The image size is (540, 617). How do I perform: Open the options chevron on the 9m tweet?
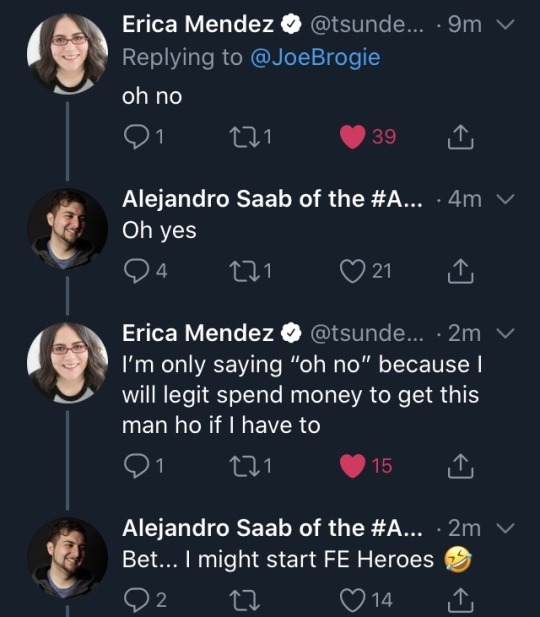coord(505,24)
